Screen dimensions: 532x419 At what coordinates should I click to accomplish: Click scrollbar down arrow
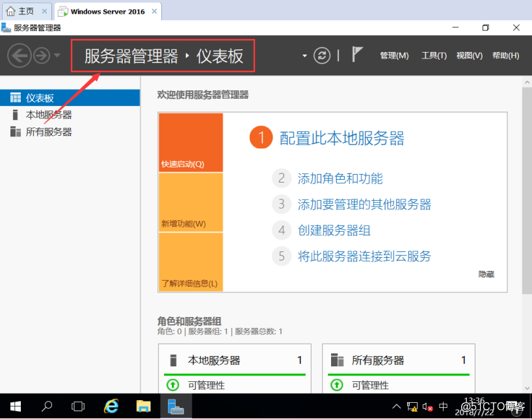(x=527, y=388)
